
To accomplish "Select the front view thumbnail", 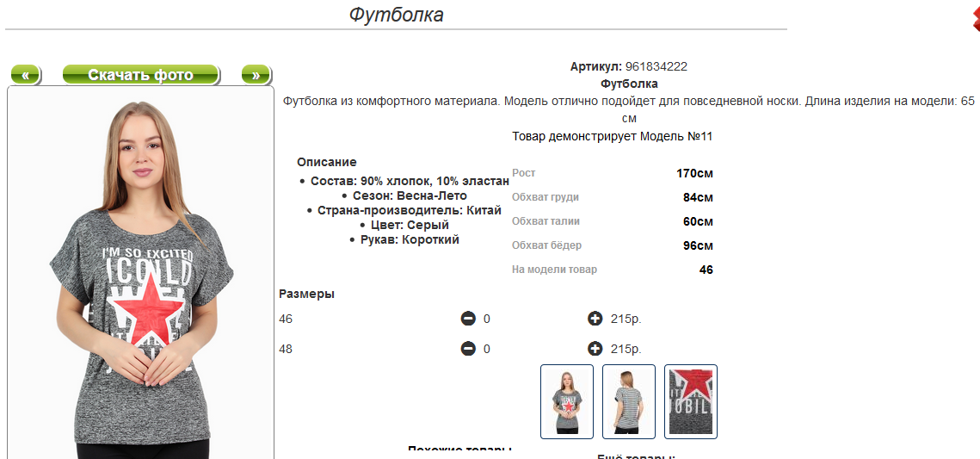I will click(567, 401).
